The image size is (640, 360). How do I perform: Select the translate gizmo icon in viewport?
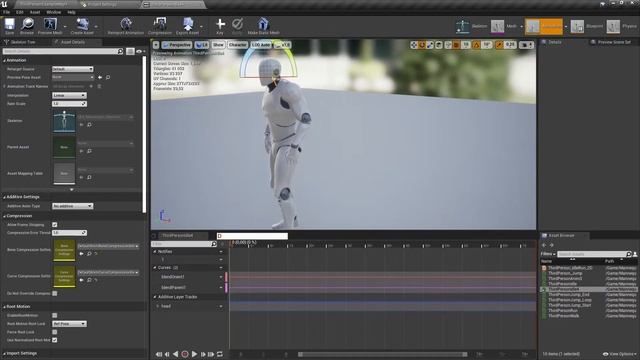click(414, 45)
